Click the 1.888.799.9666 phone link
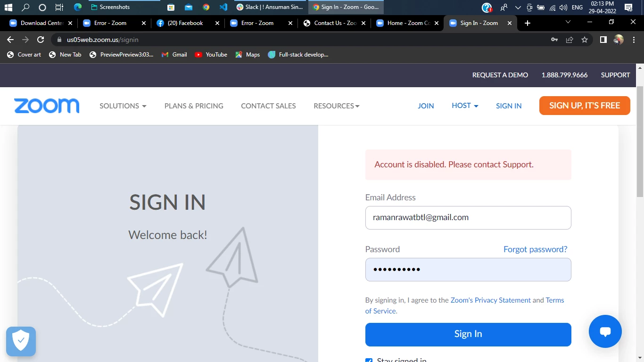Screen dimensions: 644x362 pyautogui.click(x=564, y=75)
